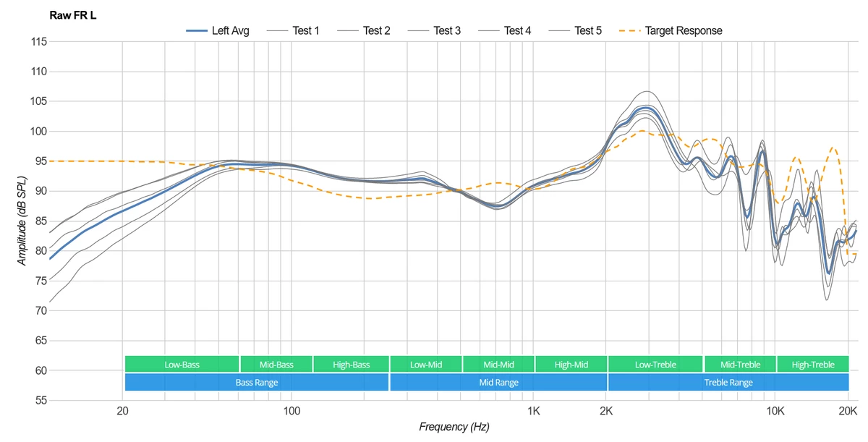Select the Low-Treble band label
This screenshot has height=442, width=868.
655,364
